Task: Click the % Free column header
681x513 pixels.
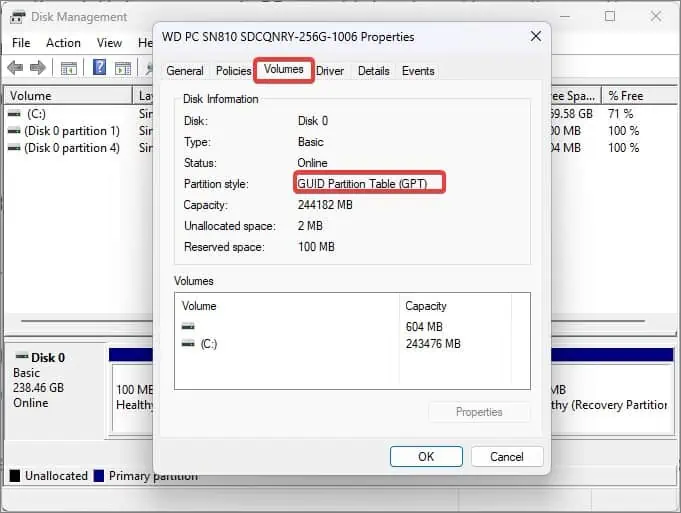Action: coord(625,96)
